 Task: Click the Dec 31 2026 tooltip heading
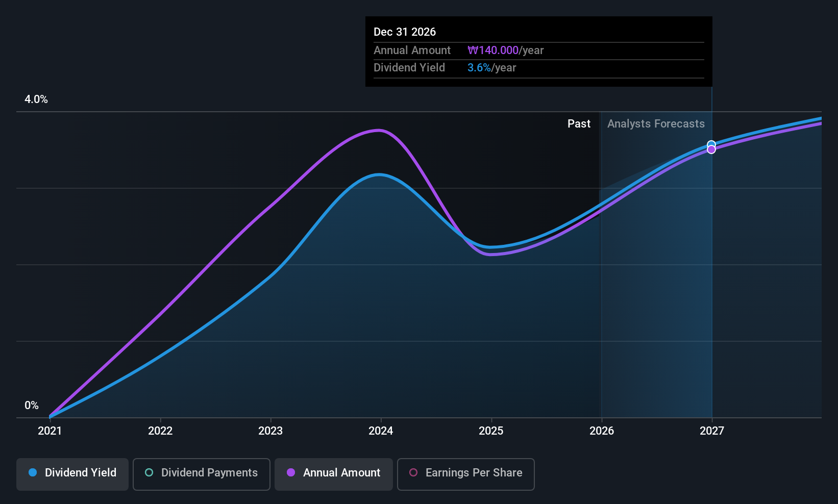pos(405,32)
